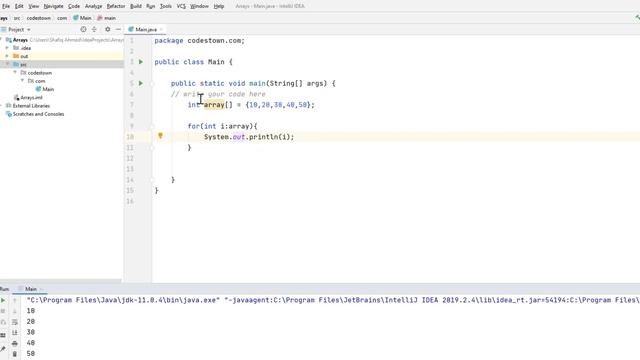Viewport: 640px width, 360px height.
Task: Open the Tools menu
Action: pyautogui.click(x=166, y=6)
